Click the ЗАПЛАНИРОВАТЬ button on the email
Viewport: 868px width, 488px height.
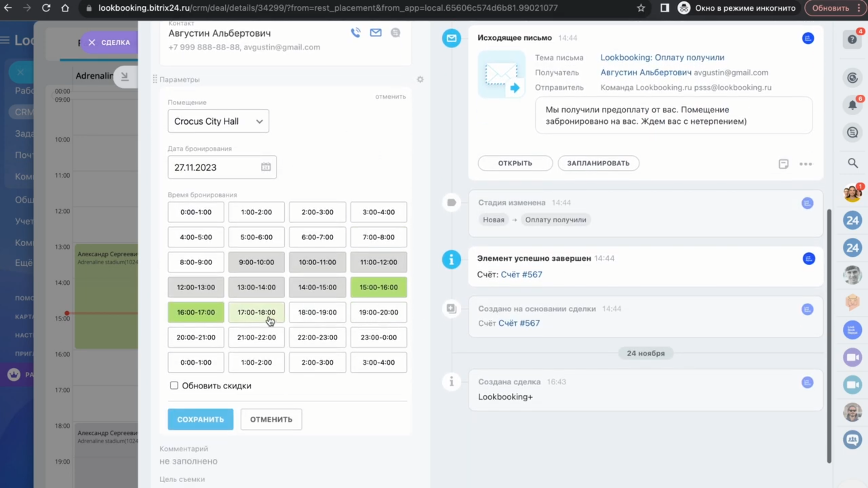point(598,163)
